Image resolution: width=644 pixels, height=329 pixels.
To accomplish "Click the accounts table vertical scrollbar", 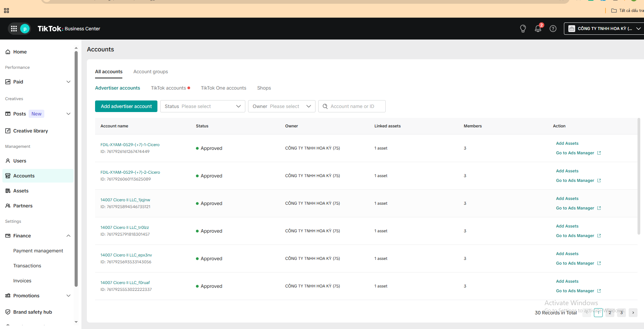I will point(639,176).
